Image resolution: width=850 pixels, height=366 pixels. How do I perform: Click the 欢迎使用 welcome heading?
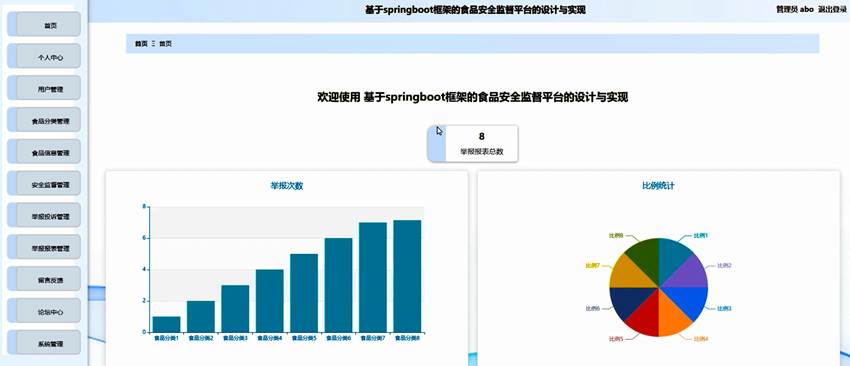coord(472,98)
